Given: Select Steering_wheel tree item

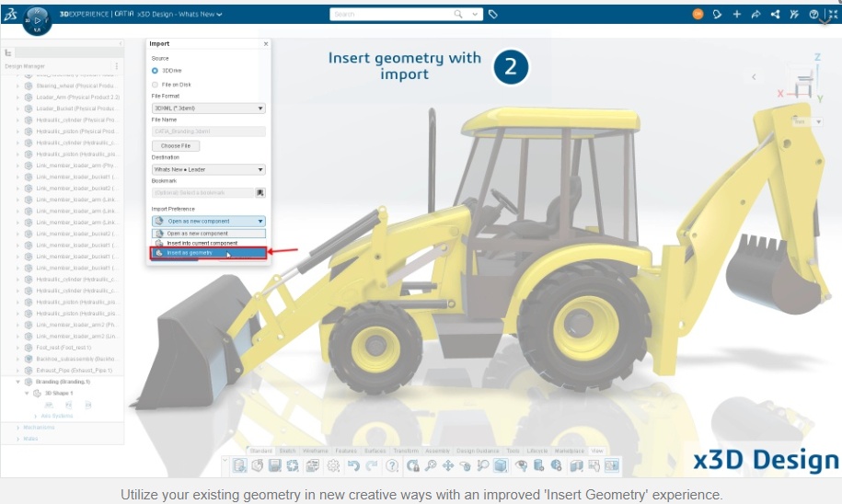Looking at the screenshot, I should (x=75, y=86).
